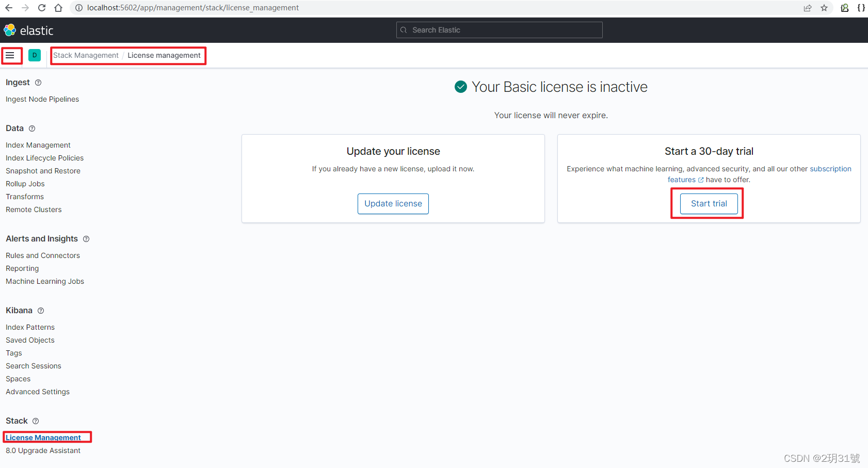868x468 pixels.
Task: Bookmark the page with the star icon
Action: [824, 8]
